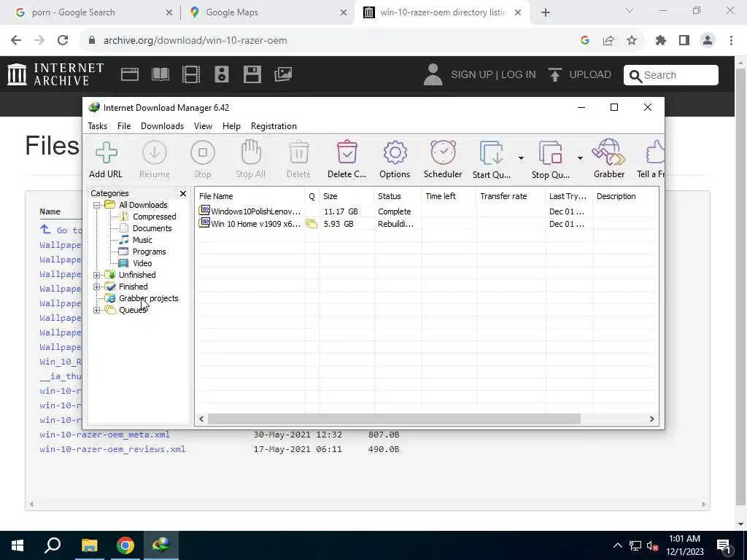Expand the Unfinished category node

click(x=97, y=275)
